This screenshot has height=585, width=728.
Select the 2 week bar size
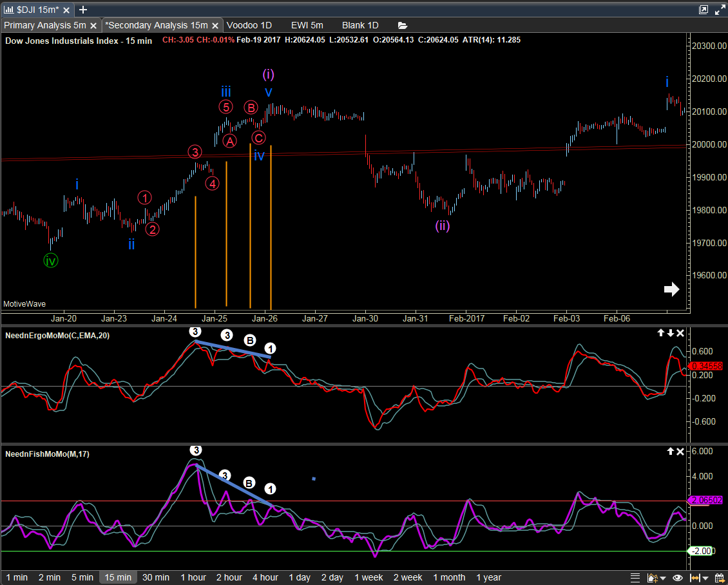pyautogui.click(x=408, y=577)
